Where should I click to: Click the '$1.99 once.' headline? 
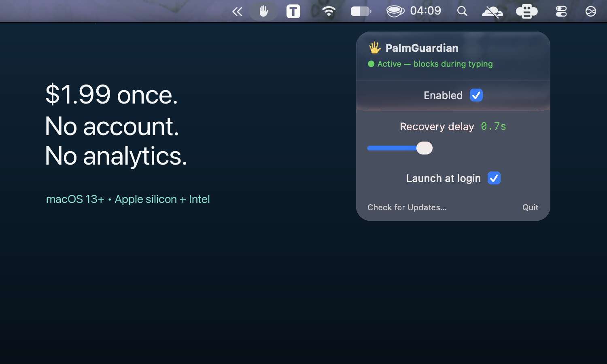(112, 95)
